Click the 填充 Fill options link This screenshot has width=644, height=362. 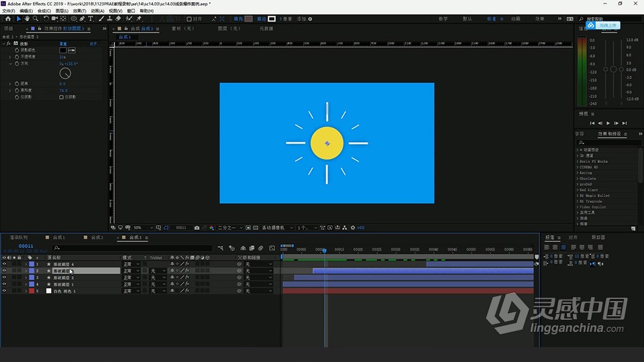(x=238, y=19)
